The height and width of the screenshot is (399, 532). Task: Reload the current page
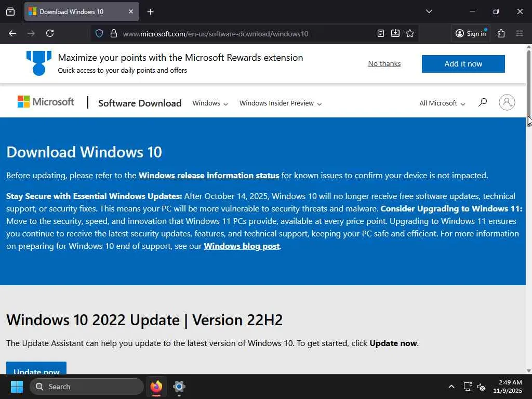[x=50, y=34]
